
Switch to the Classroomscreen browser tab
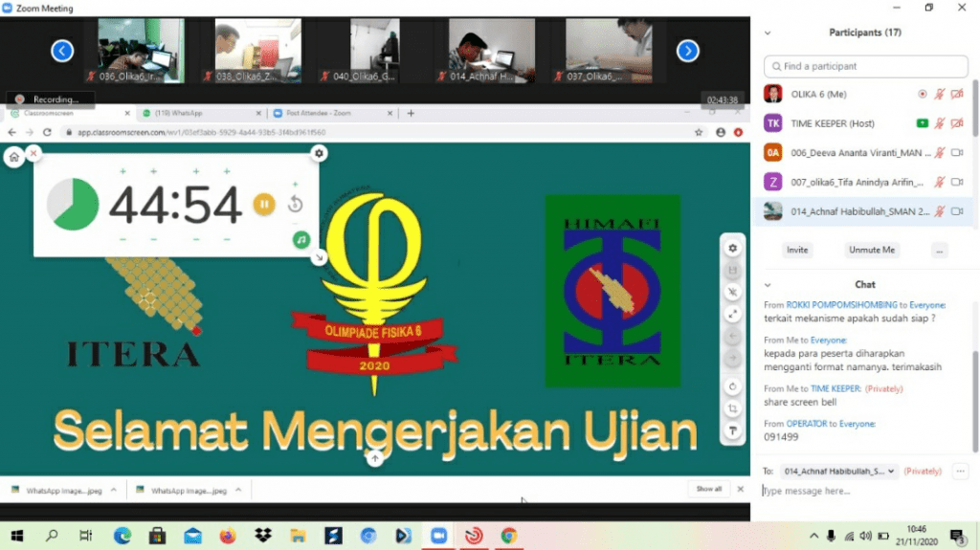tap(68, 113)
